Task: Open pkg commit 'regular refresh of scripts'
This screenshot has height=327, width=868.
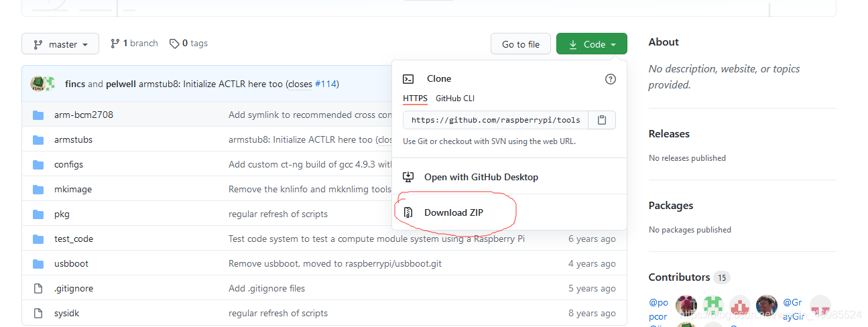Action: 278,214
